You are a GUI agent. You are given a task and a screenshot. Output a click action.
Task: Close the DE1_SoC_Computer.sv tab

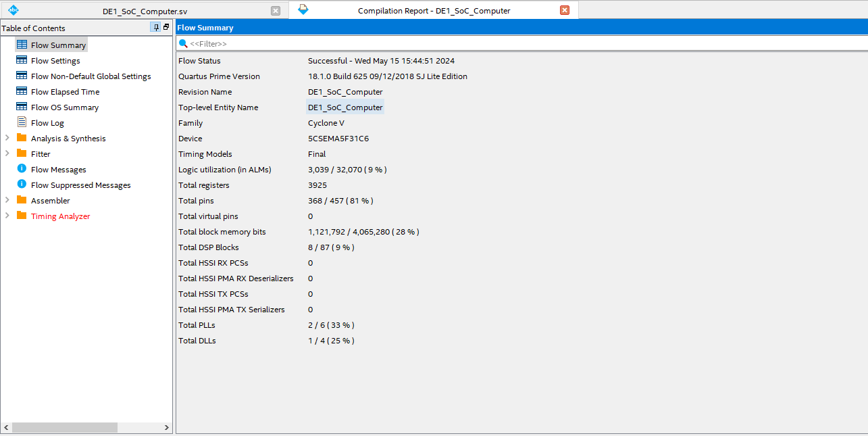point(275,11)
